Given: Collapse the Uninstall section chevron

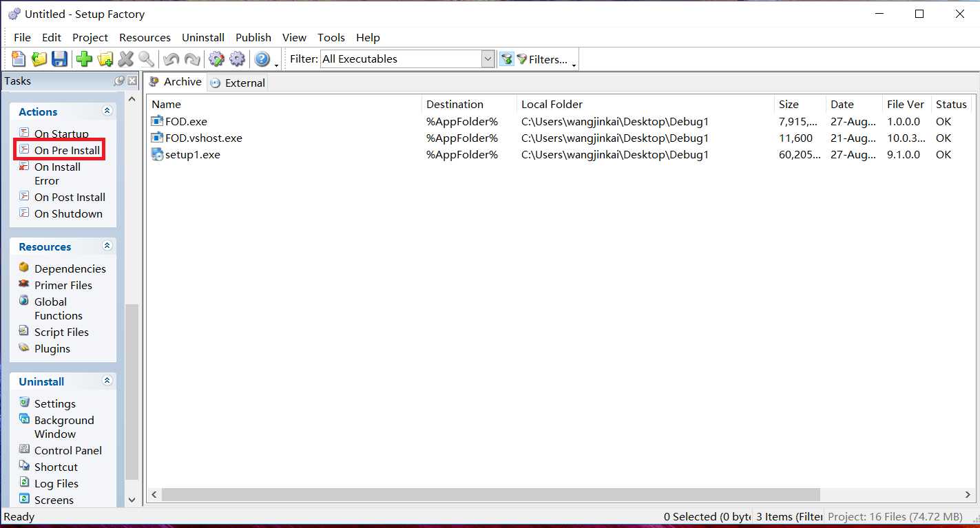Looking at the screenshot, I should tap(107, 381).
